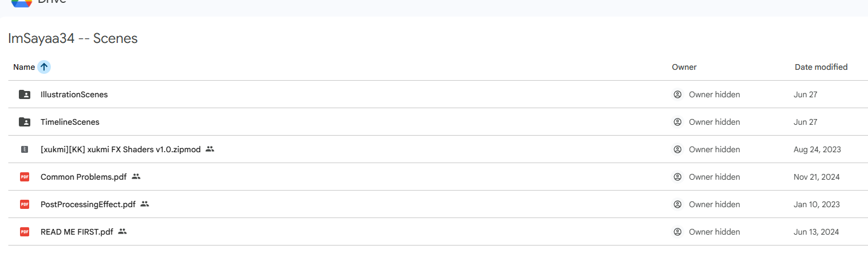Click the PostProcessingEffect PDF icon
The image size is (868, 273).
pyautogui.click(x=25, y=204)
